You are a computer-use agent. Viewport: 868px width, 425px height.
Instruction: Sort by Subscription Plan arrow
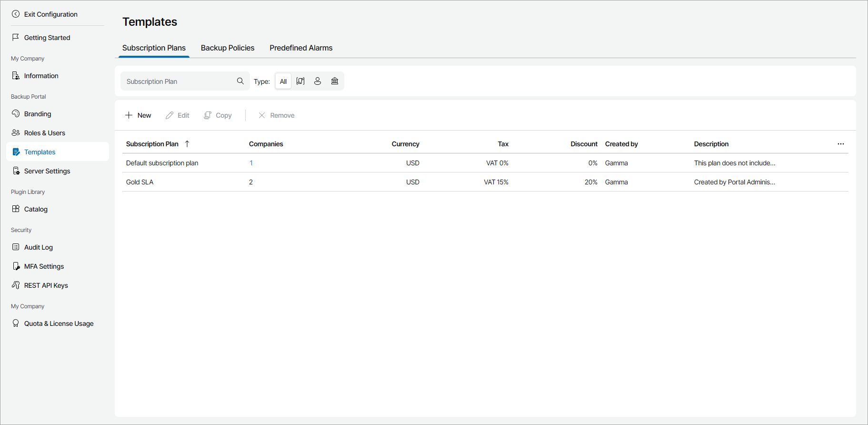pyautogui.click(x=187, y=144)
